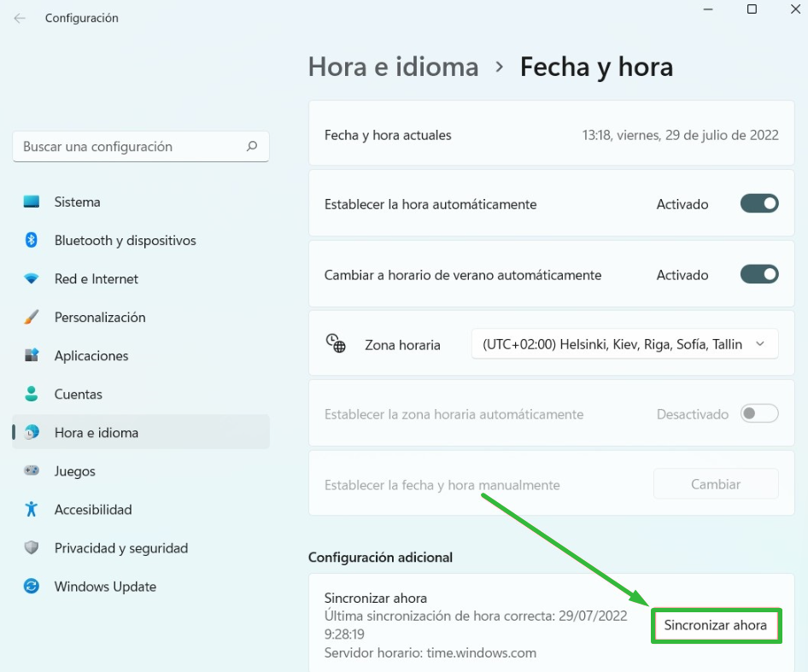Click the Configuración window title
Screen dimensions: 808x672
click(x=81, y=18)
